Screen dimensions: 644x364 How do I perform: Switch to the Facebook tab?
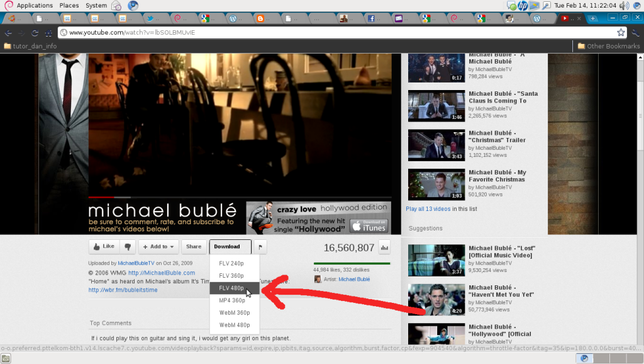pos(377,18)
